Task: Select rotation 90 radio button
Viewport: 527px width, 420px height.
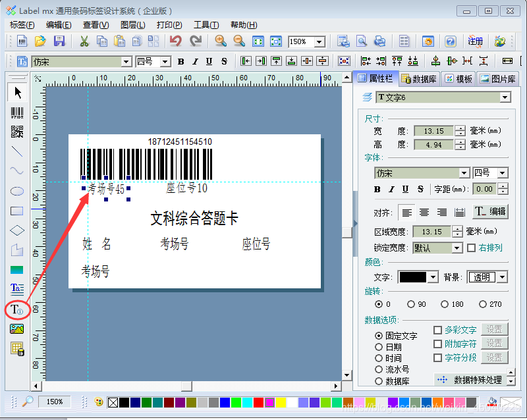Action: pyautogui.click(x=411, y=304)
